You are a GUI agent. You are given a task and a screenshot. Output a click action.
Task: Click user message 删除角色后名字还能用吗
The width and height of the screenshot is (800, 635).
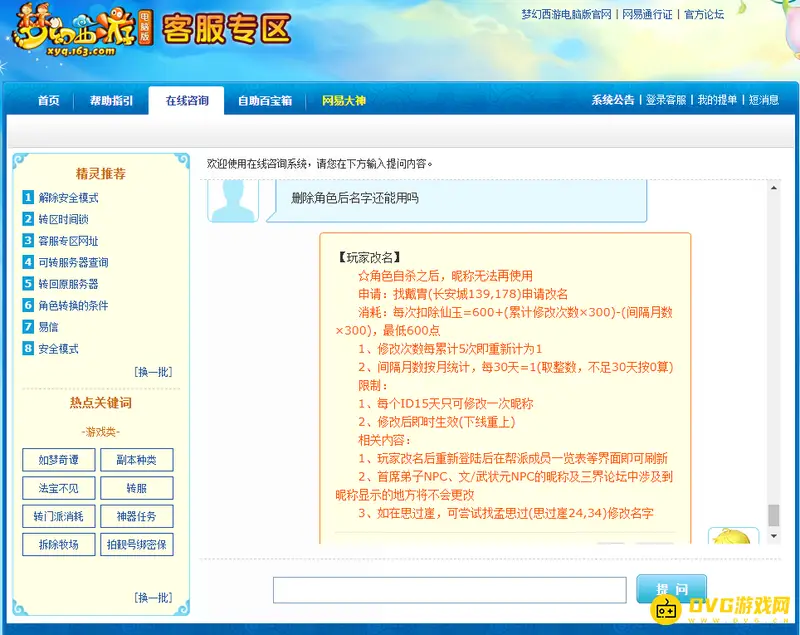pos(355,198)
